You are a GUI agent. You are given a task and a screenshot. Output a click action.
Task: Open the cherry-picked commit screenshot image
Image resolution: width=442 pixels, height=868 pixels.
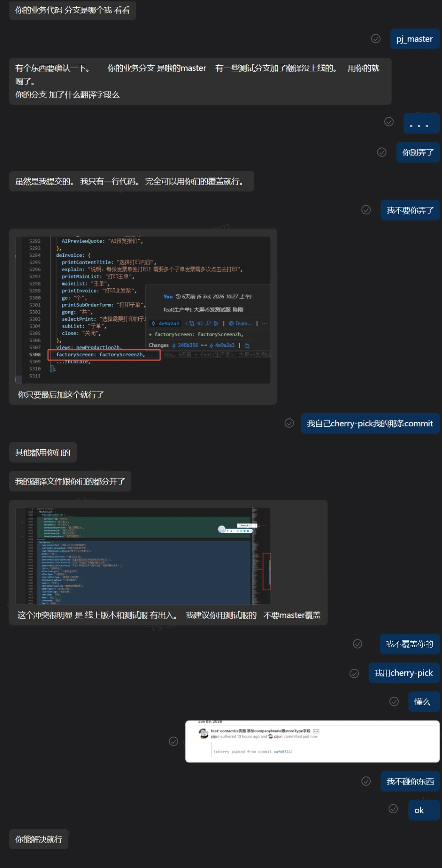(x=312, y=741)
